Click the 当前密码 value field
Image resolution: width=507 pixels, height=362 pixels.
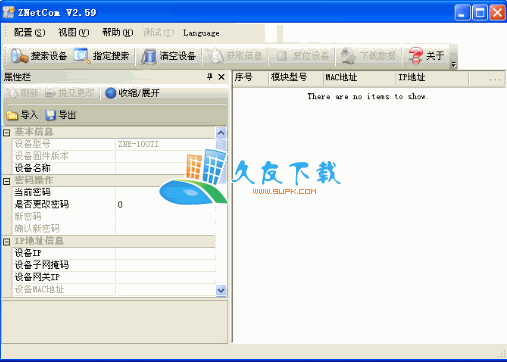[x=165, y=192]
